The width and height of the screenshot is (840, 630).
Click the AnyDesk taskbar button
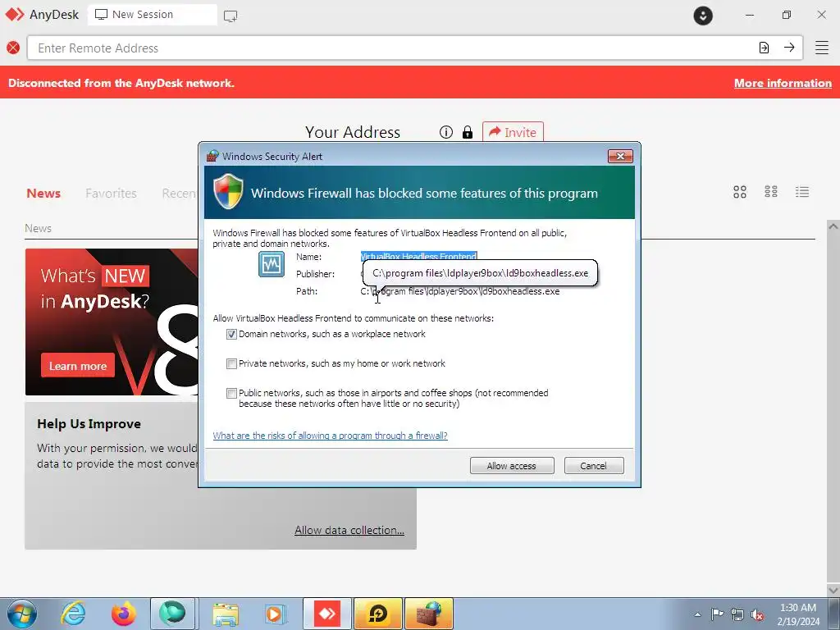(x=327, y=614)
